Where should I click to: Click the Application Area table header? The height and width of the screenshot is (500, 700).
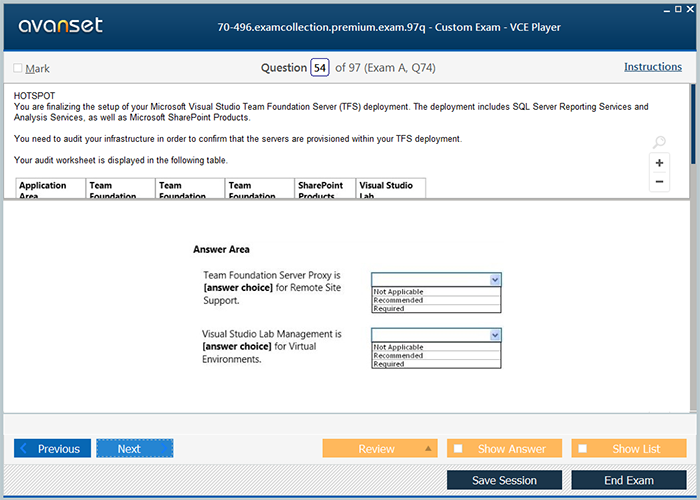pos(50,188)
